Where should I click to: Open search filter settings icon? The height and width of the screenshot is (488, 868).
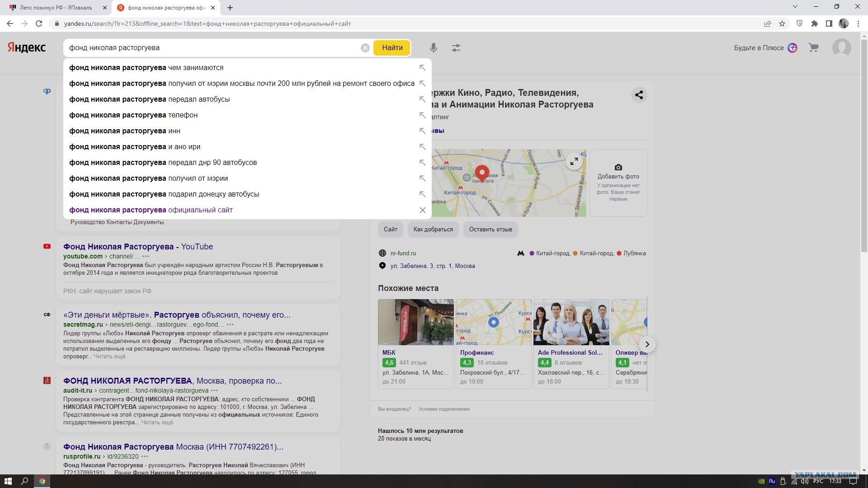point(456,47)
